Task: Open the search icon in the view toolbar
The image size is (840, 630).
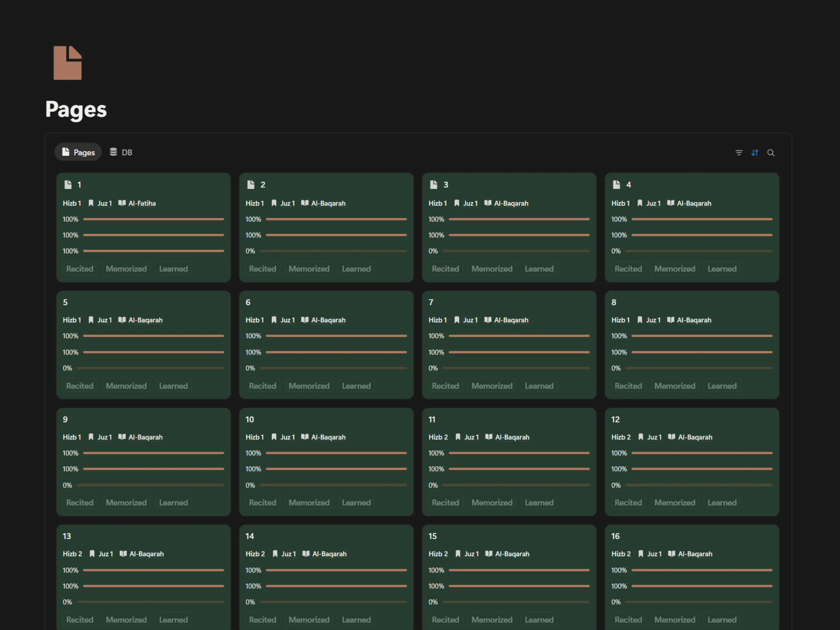Action: click(x=770, y=153)
